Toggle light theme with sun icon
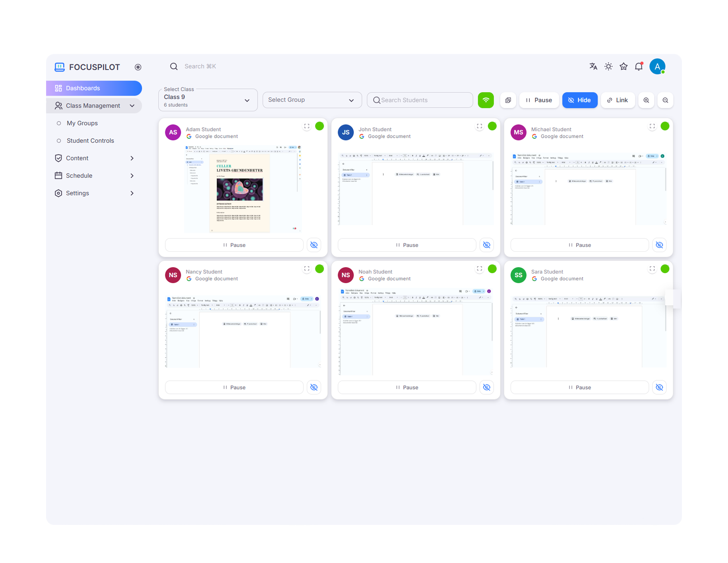Viewport: 728px width, 563px height. coord(608,66)
